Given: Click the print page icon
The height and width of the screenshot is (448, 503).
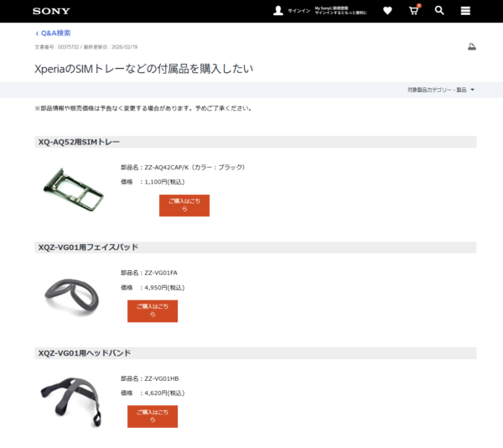Looking at the screenshot, I should (x=471, y=47).
